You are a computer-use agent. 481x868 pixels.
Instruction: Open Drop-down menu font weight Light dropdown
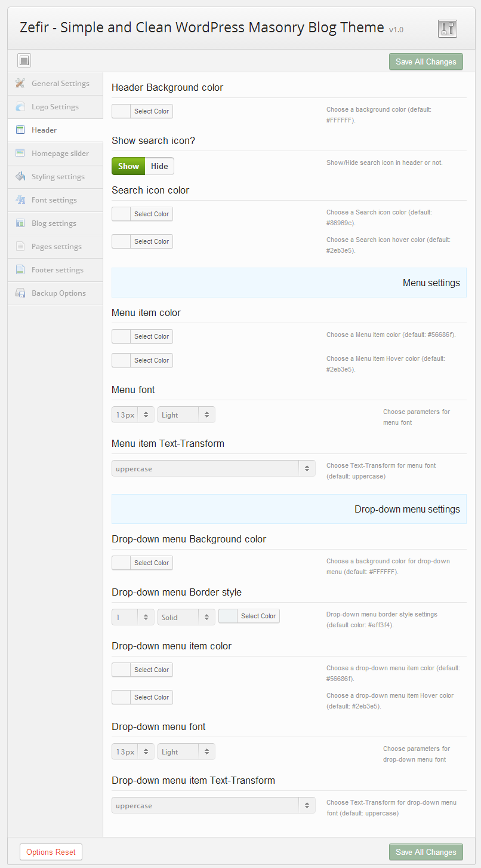pos(186,752)
